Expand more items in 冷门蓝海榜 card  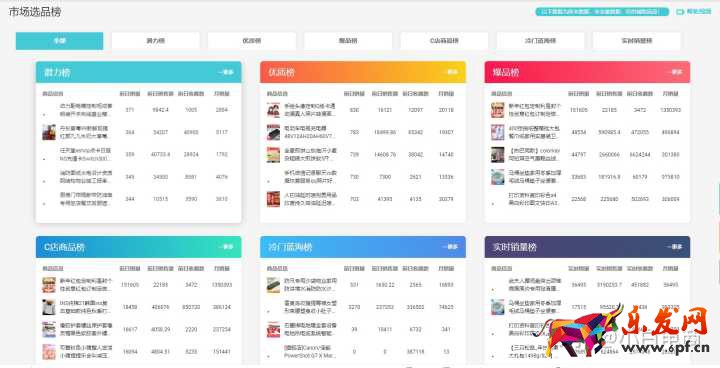pos(450,247)
